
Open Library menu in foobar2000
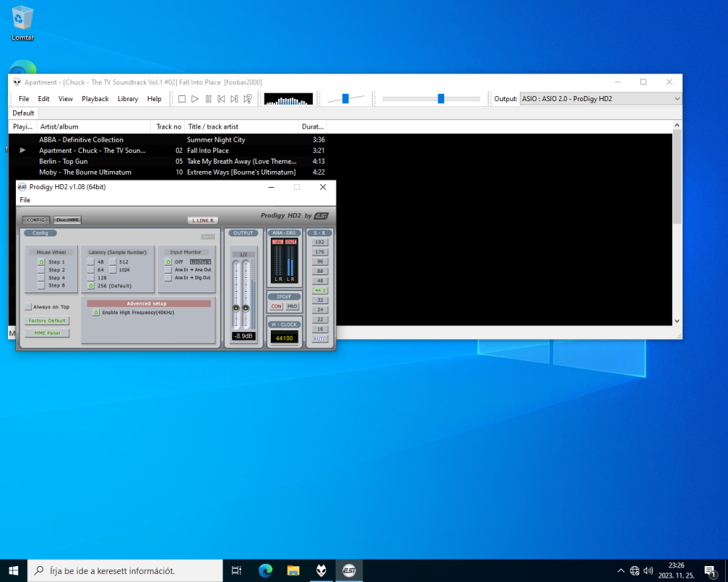pos(127,99)
